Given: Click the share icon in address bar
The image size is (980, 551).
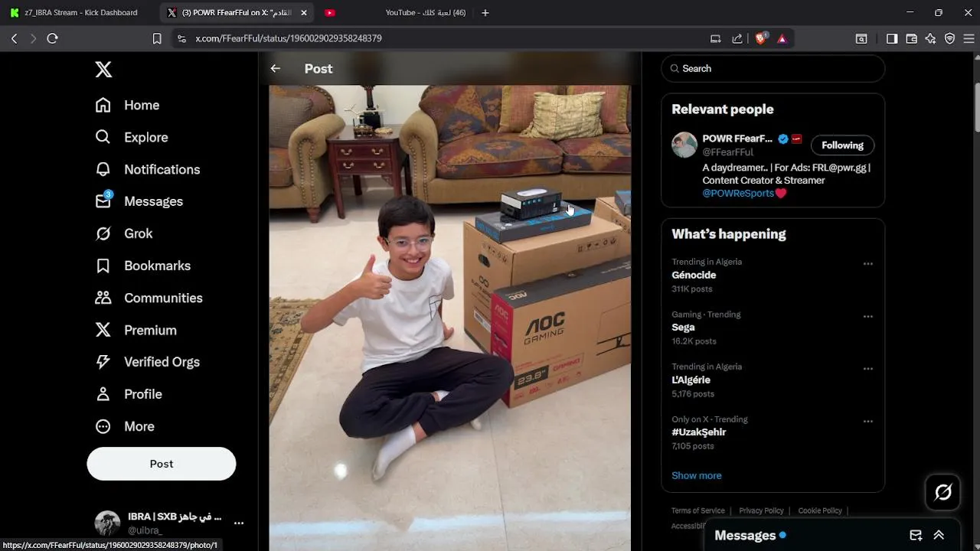Looking at the screenshot, I should pyautogui.click(x=737, y=38).
